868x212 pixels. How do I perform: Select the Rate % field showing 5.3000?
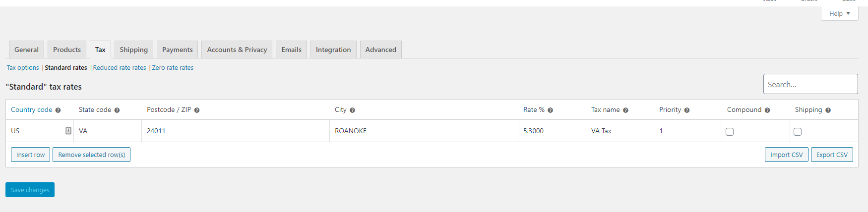(x=552, y=131)
